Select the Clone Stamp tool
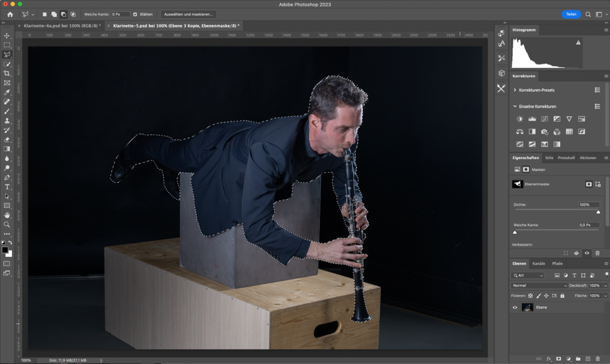610x364 pixels. tap(7, 120)
